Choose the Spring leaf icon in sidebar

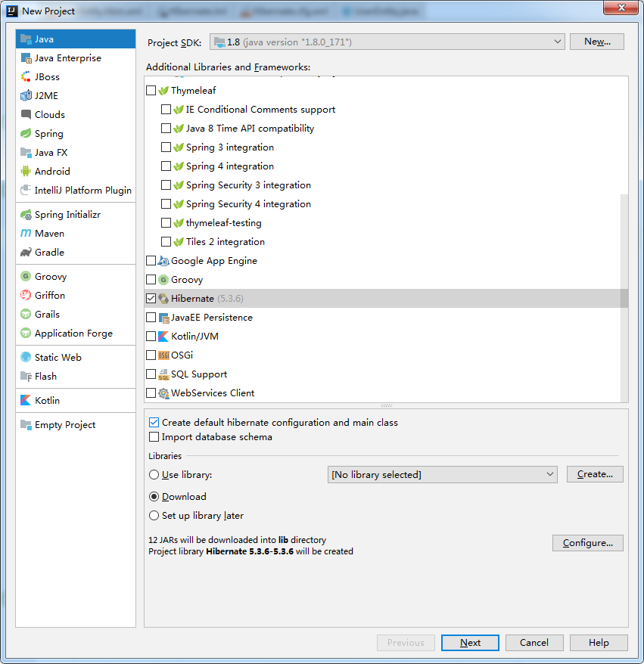pos(26,133)
